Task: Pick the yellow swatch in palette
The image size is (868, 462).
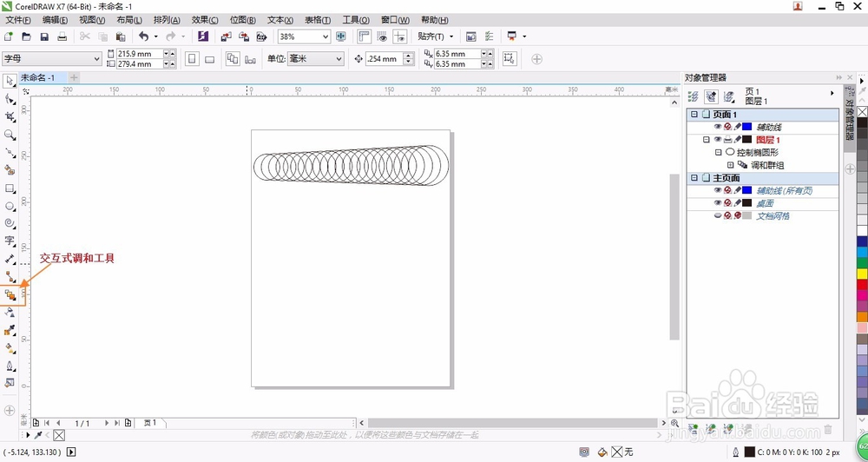Action: pos(862,274)
